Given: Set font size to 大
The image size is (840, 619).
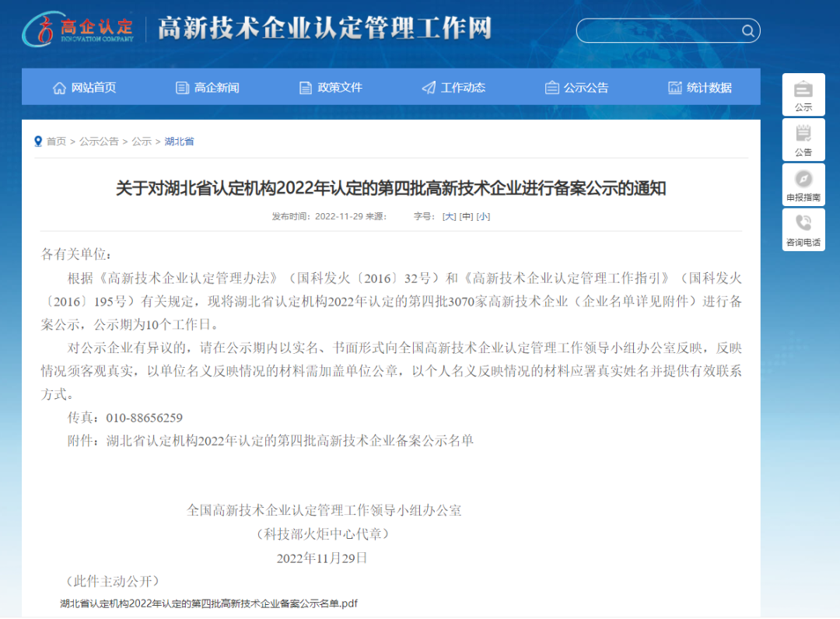Looking at the screenshot, I should (x=449, y=217).
